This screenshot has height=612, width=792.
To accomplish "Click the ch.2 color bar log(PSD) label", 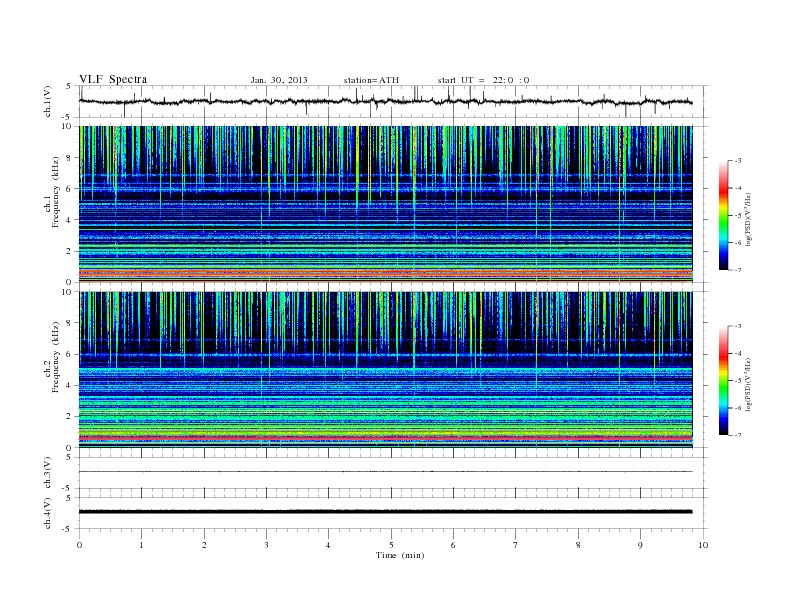I will 748,384.
